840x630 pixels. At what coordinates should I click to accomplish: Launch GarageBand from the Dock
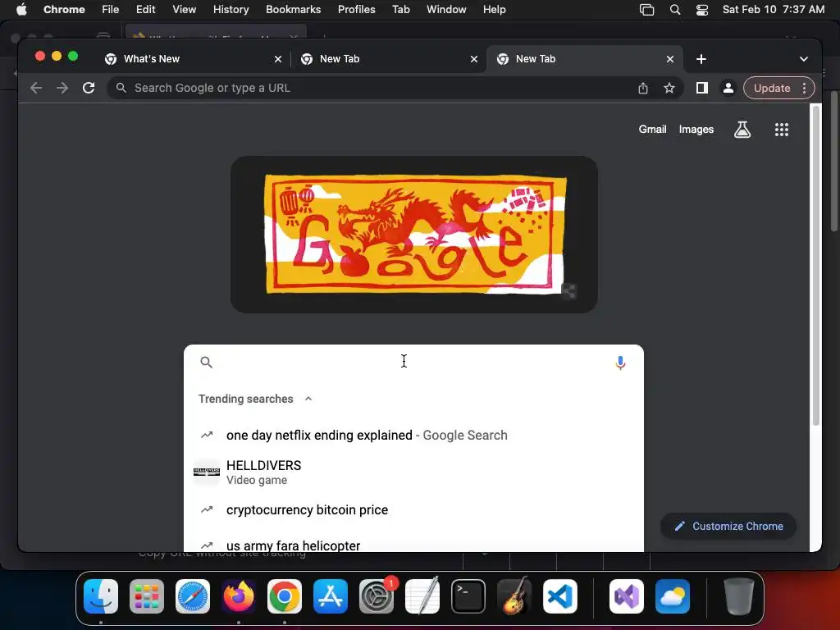[x=514, y=596]
